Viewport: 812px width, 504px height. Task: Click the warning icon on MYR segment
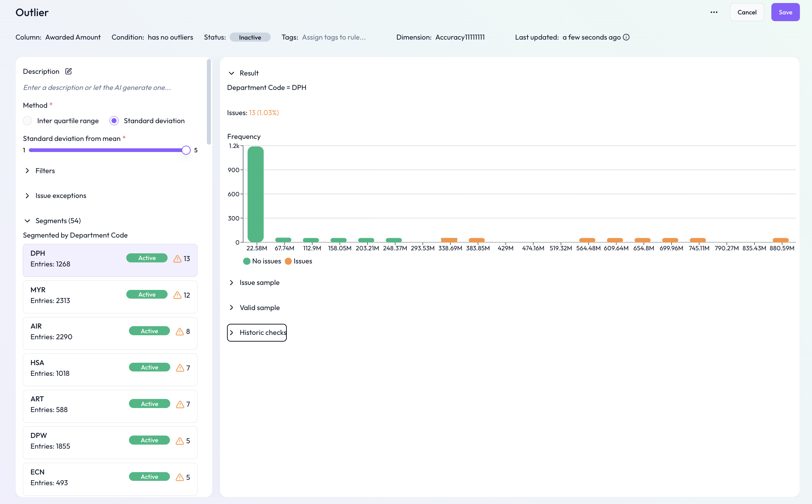point(177,295)
